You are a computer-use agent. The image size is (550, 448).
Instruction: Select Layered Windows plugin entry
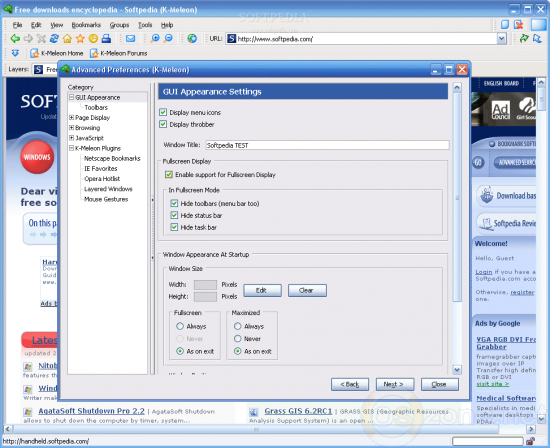coord(108,189)
